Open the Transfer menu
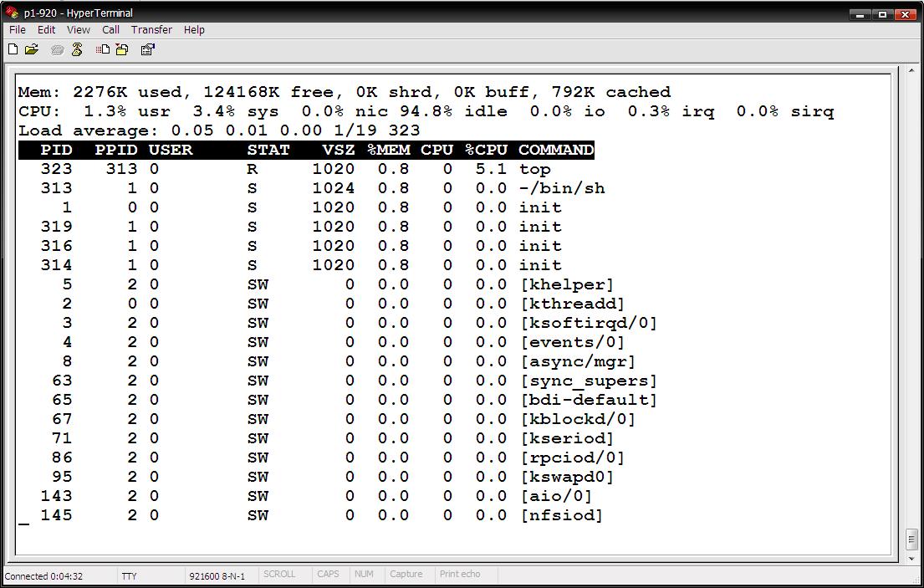Image resolution: width=924 pixels, height=588 pixels. [x=151, y=29]
